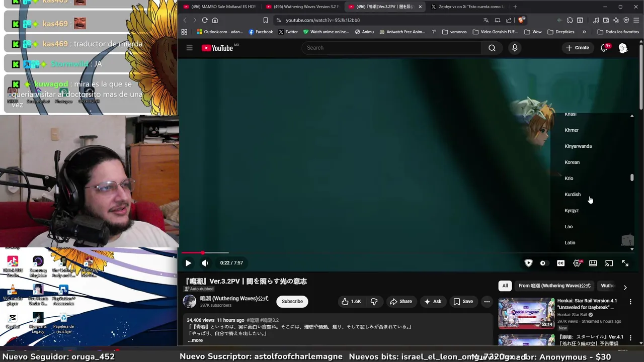Enter fullscreen mode
This screenshot has height=362, width=644.
(625, 263)
